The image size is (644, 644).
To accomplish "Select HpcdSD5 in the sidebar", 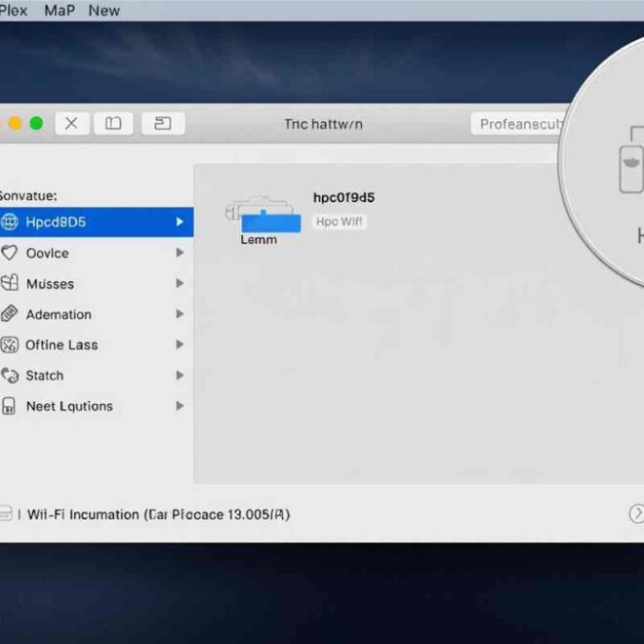I will [97, 221].
